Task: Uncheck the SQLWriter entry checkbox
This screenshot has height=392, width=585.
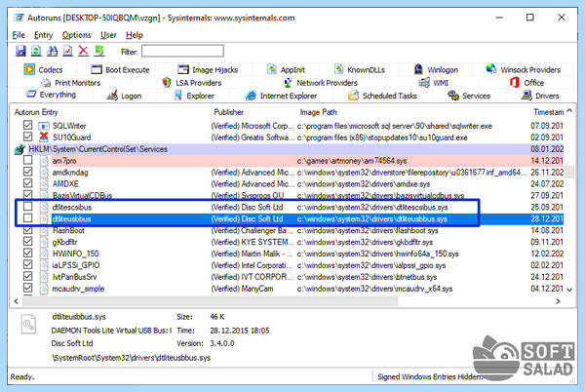Action: coord(27,125)
